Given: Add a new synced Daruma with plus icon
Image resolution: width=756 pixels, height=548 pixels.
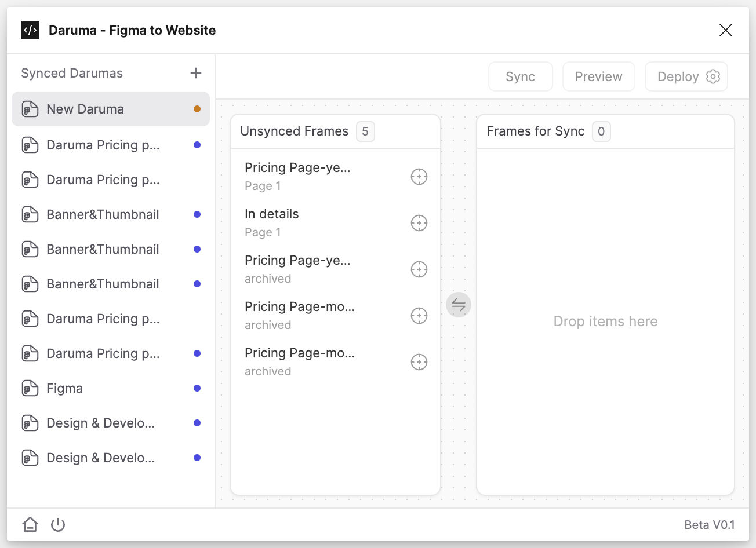Looking at the screenshot, I should [196, 73].
